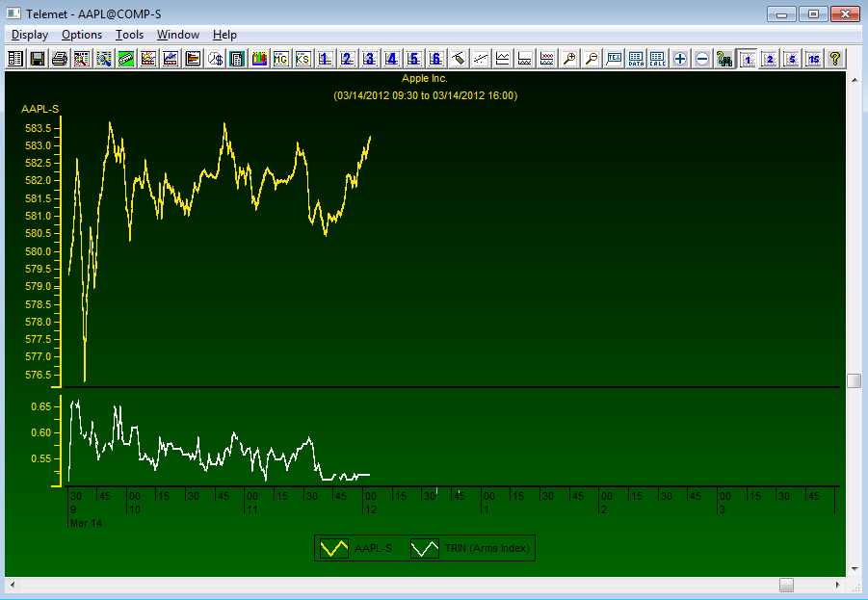The image size is (868, 600).
Task: Select the zoom-in magnifier tool
Action: point(568,58)
